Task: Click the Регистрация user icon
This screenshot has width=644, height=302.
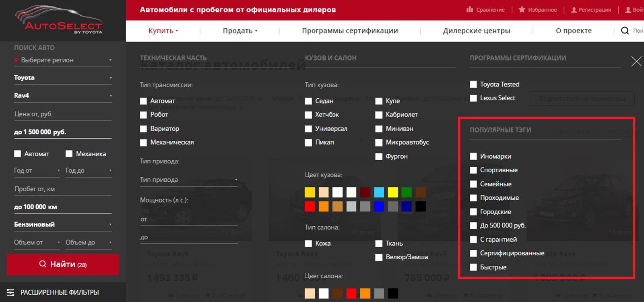Action: tap(574, 10)
